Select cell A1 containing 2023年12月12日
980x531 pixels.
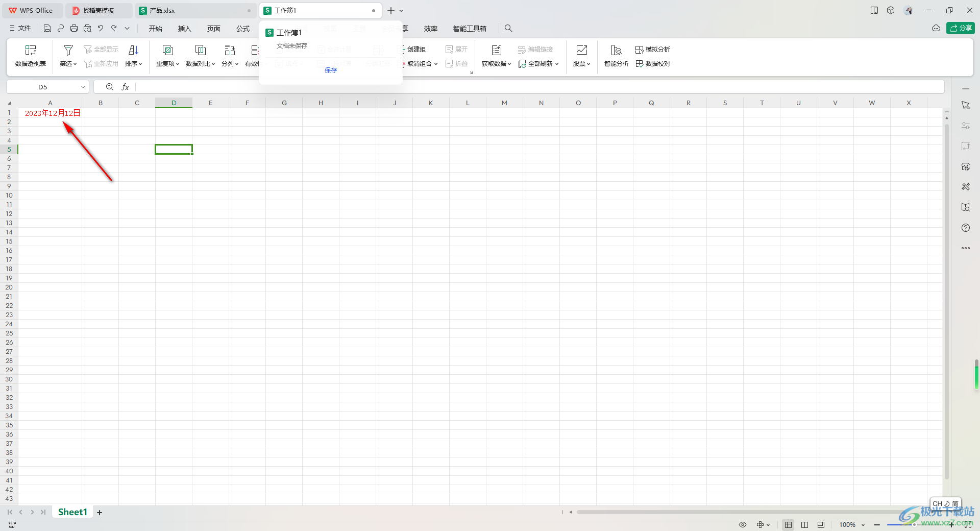pos(50,113)
